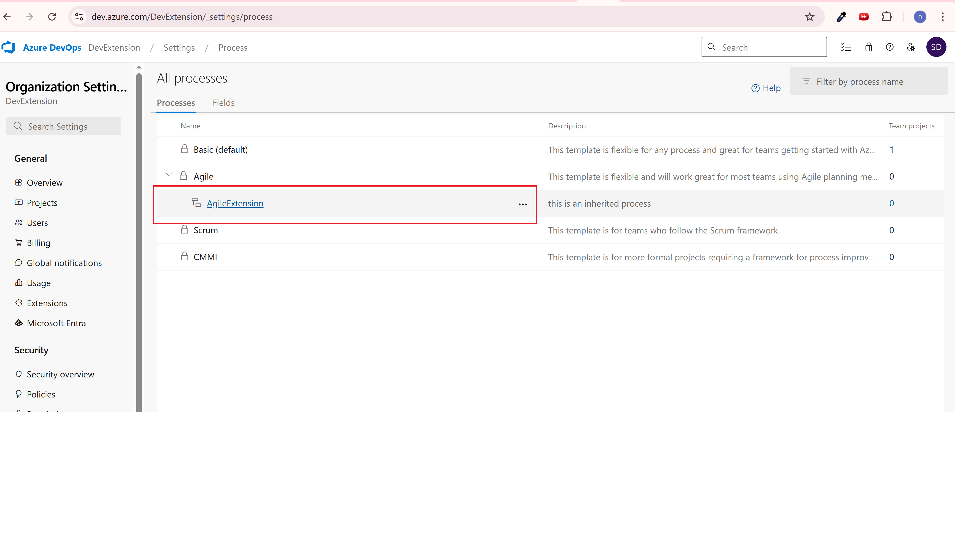
Task: Focus the Filter by process name field
Action: [868, 82]
